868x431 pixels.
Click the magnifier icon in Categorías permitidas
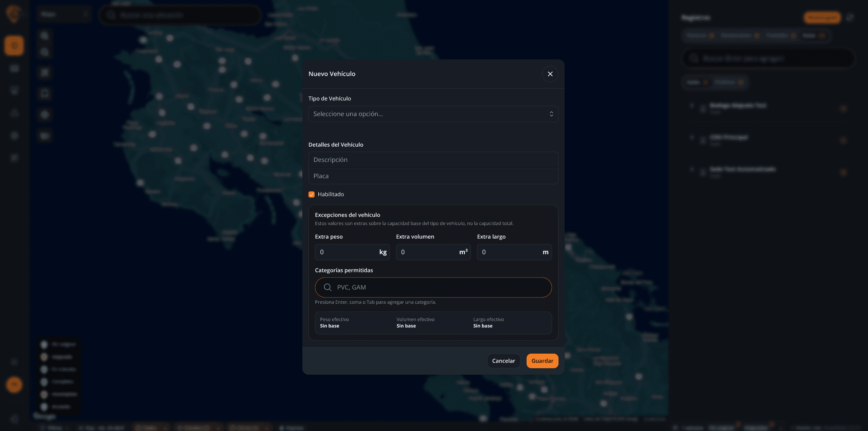tap(327, 287)
